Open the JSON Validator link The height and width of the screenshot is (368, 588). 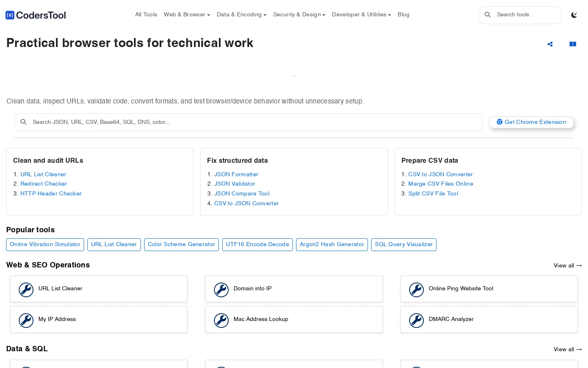pyautogui.click(x=235, y=184)
